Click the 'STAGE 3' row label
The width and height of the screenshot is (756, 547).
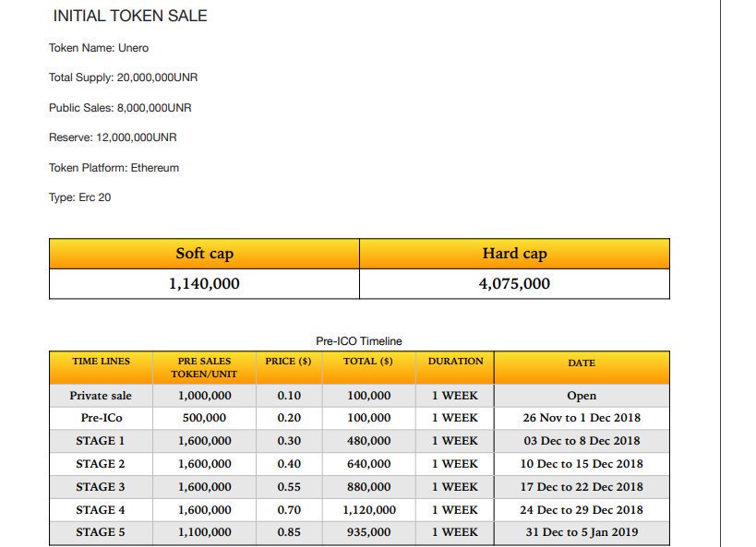(101, 487)
